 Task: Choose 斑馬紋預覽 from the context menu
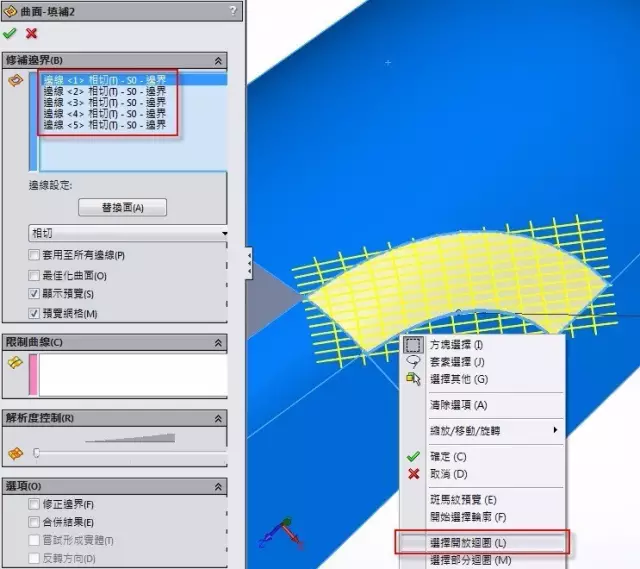[x=484, y=500]
